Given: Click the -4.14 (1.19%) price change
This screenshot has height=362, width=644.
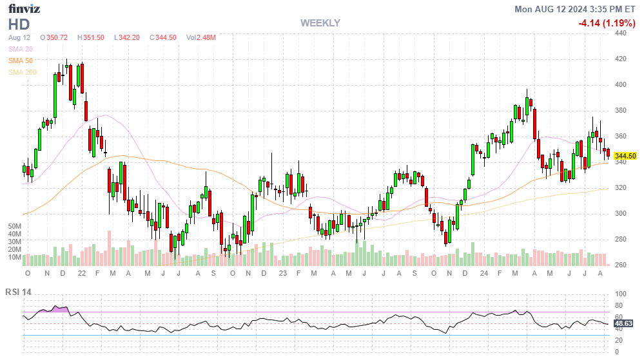Looking at the screenshot, I should click(x=608, y=23).
